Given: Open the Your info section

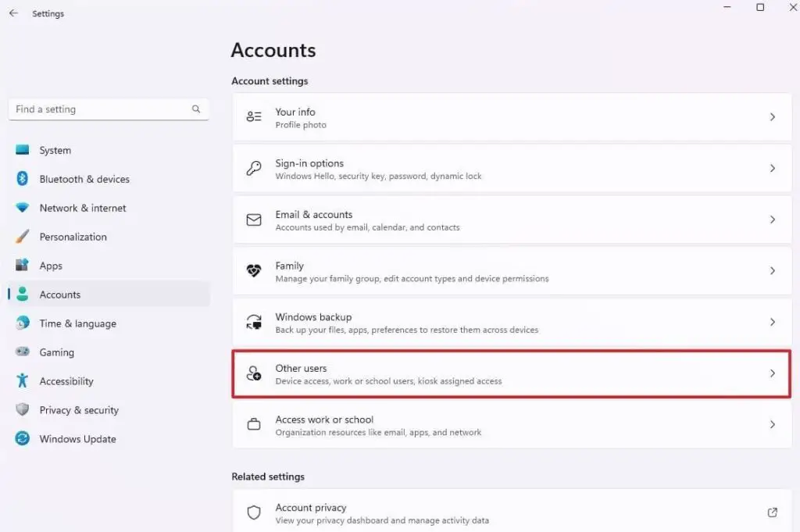Looking at the screenshot, I should pyautogui.click(x=511, y=116).
